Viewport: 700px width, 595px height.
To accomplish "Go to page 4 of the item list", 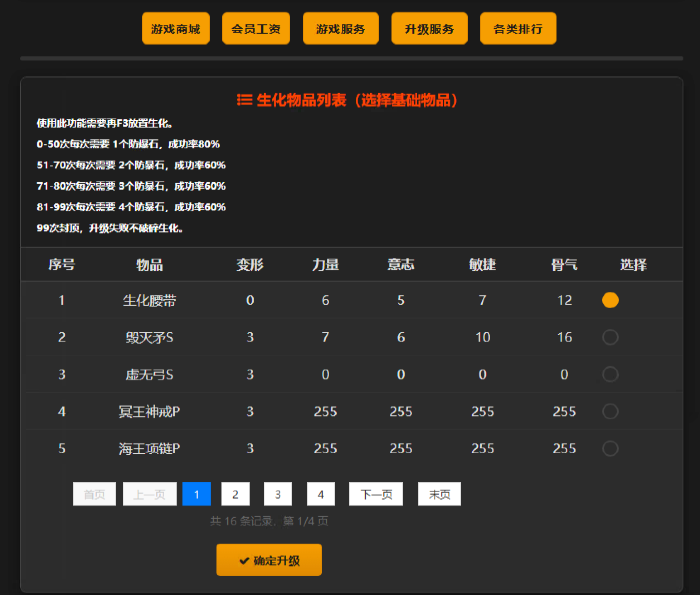I will (x=320, y=494).
